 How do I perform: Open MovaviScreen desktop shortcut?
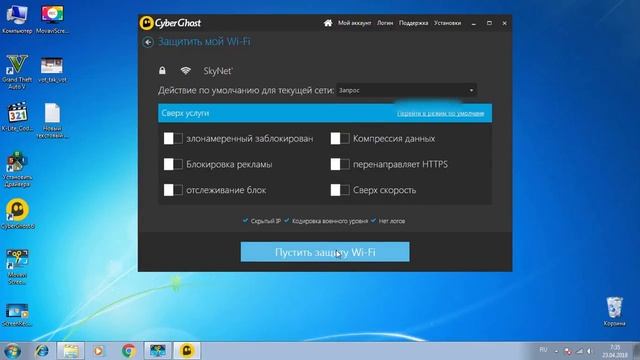click(52, 19)
